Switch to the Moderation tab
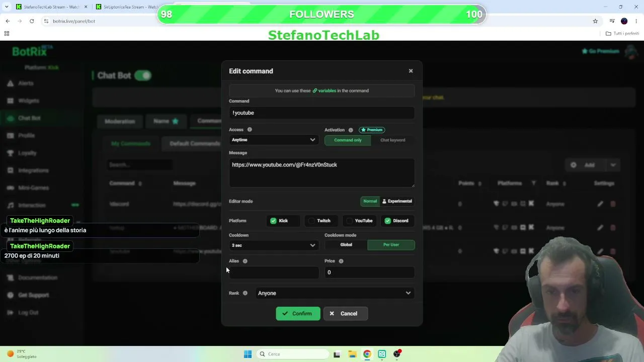This screenshot has height=362, width=644. pos(120,121)
